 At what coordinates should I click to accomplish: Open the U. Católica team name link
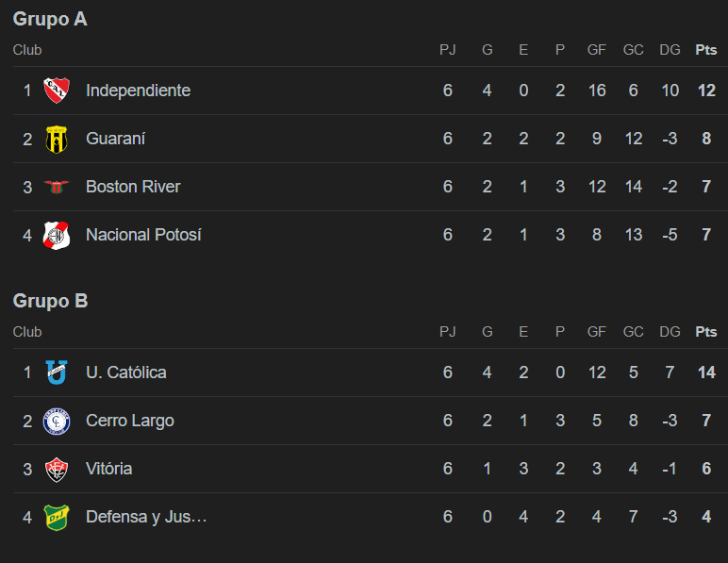[x=126, y=373]
